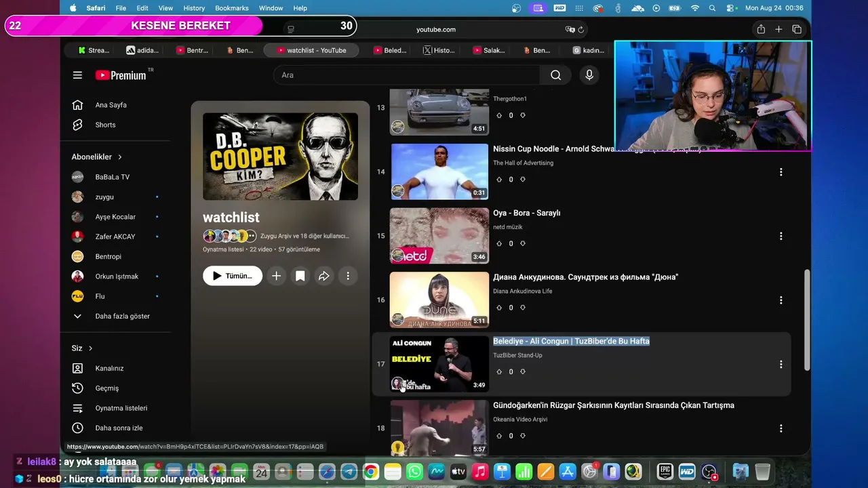Launch Google Chrome from the Dock

pyautogui.click(x=370, y=472)
